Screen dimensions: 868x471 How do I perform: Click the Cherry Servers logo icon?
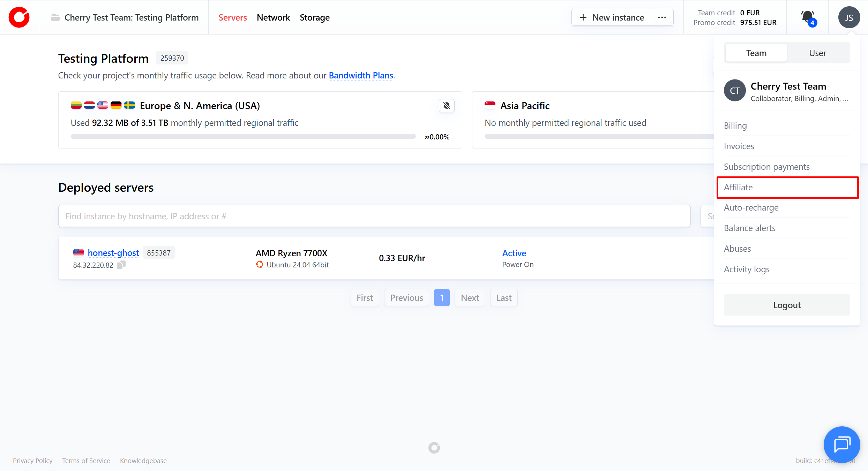(x=19, y=17)
